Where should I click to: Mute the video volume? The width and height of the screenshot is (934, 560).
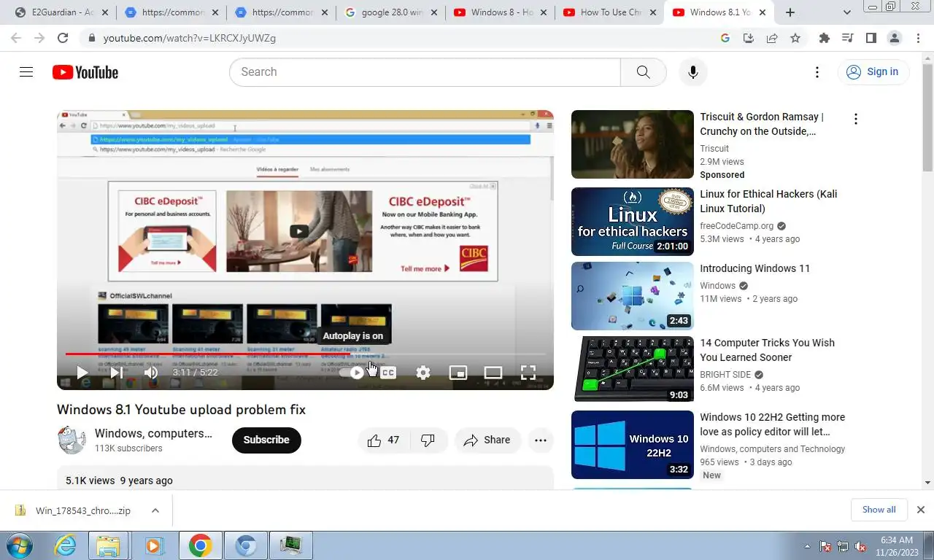(x=151, y=373)
